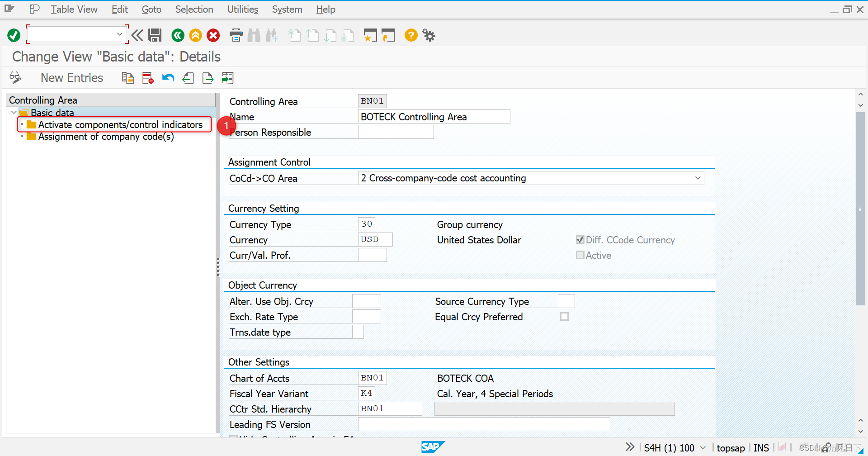The height and width of the screenshot is (456, 868).
Task: Click the Exch. Rate Type field
Action: pyautogui.click(x=366, y=317)
